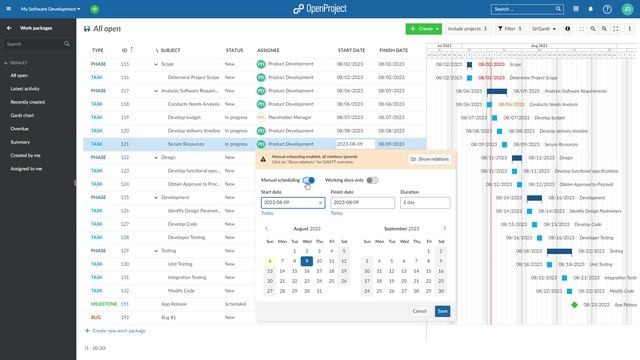The height and width of the screenshot is (360, 640).
Task: Select August 10 in calendar
Action: [x=319, y=261]
